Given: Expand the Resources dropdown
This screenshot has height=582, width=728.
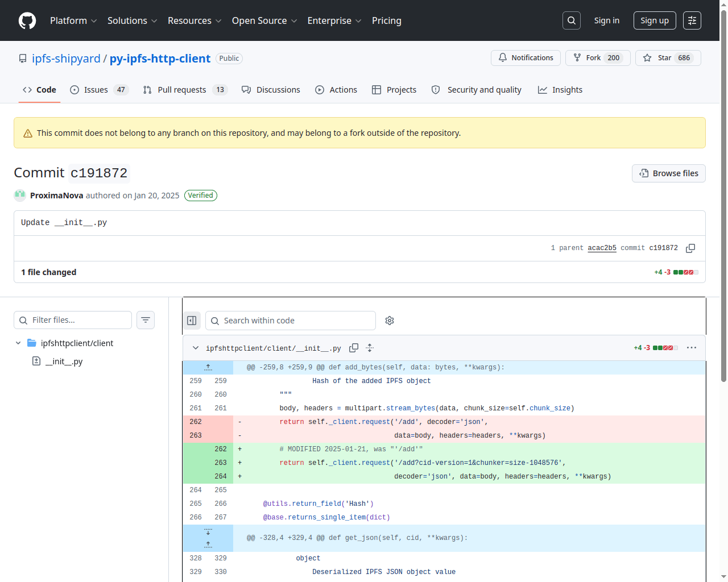Looking at the screenshot, I should click(x=195, y=20).
